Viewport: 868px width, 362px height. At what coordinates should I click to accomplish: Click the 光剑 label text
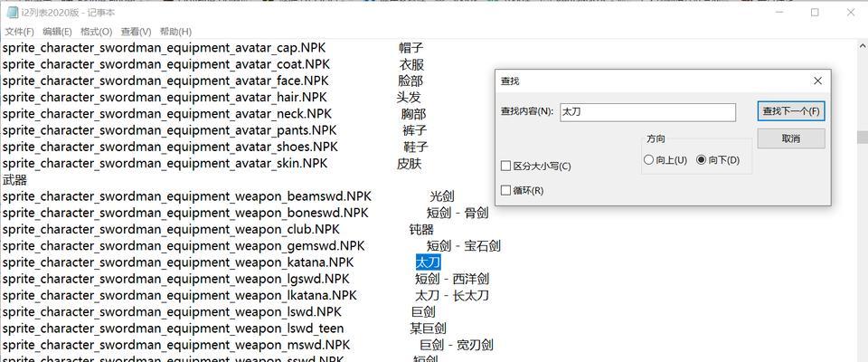point(442,196)
